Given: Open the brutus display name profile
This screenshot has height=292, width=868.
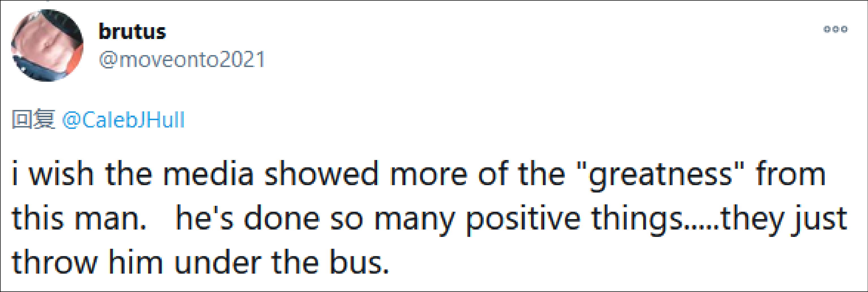Looking at the screenshot, I should pos(132,32).
